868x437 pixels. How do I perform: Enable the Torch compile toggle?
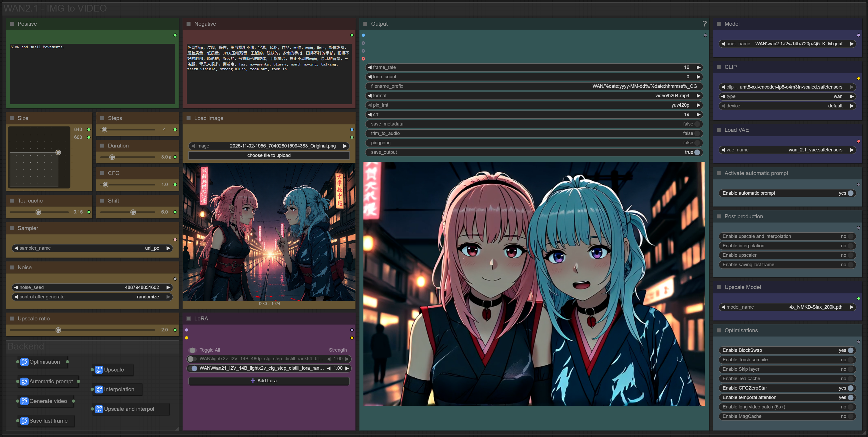coord(850,360)
